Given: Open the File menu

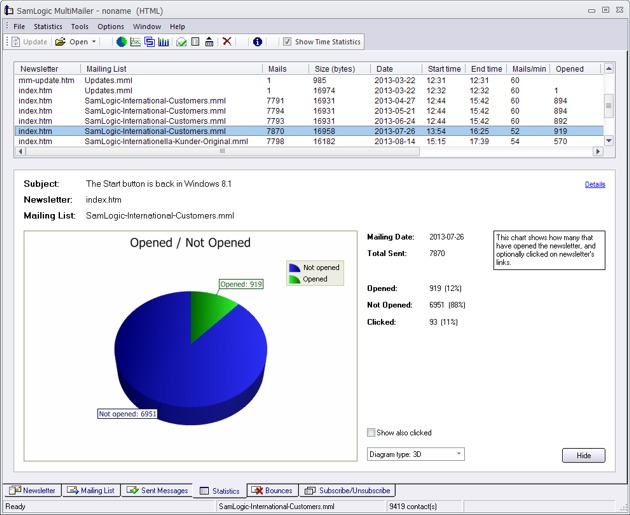Looking at the screenshot, I should click(x=19, y=27).
